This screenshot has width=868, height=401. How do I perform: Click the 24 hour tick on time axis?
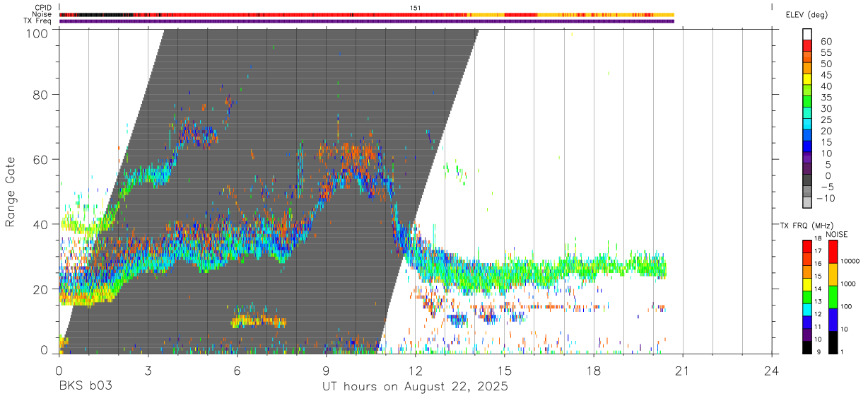772,370
